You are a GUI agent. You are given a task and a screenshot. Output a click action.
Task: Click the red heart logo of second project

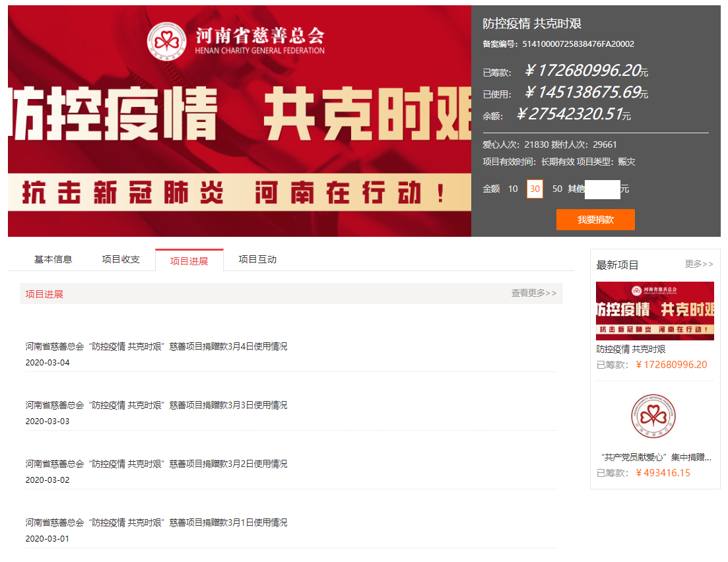[654, 416]
